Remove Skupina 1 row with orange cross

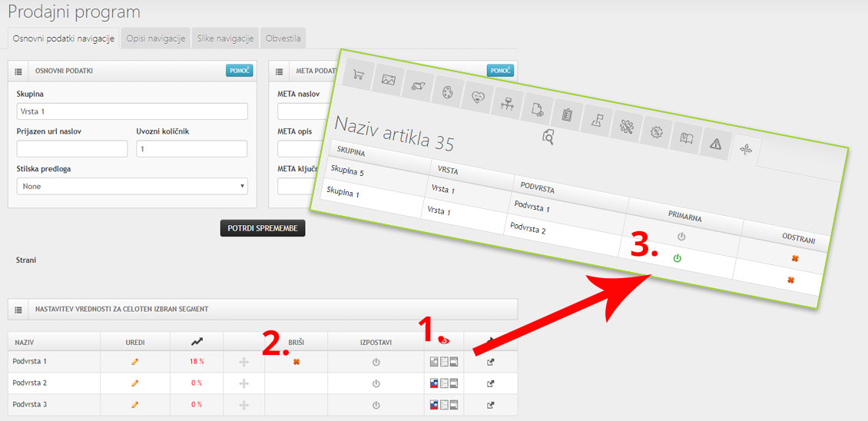click(x=790, y=280)
